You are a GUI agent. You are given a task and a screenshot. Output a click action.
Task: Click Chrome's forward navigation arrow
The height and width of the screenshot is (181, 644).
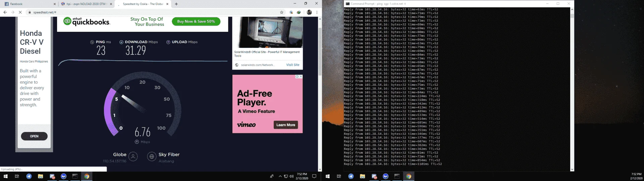tap(13, 12)
